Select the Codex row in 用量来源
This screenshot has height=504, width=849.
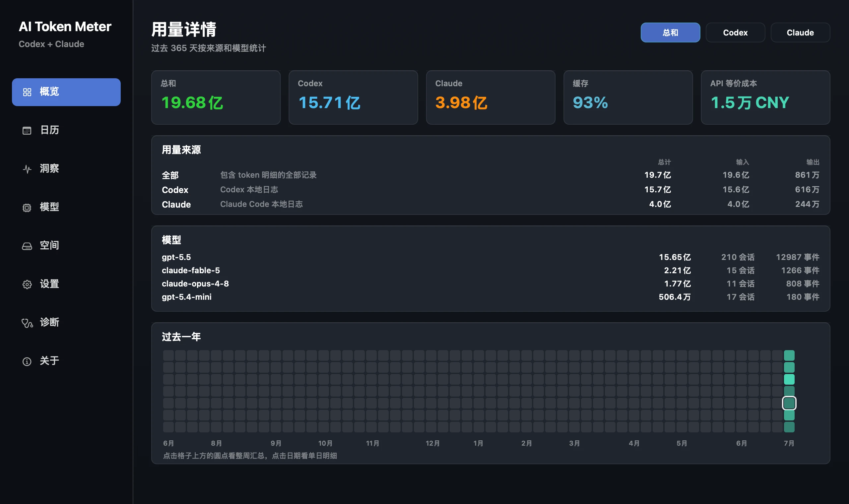tap(491, 190)
